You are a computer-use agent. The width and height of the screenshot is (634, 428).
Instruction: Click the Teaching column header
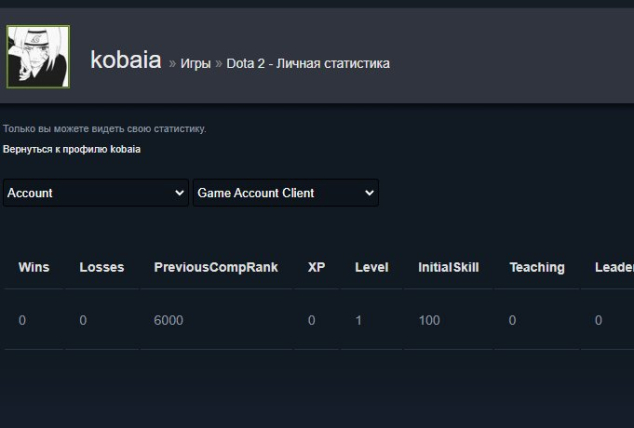(x=537, y=267)
